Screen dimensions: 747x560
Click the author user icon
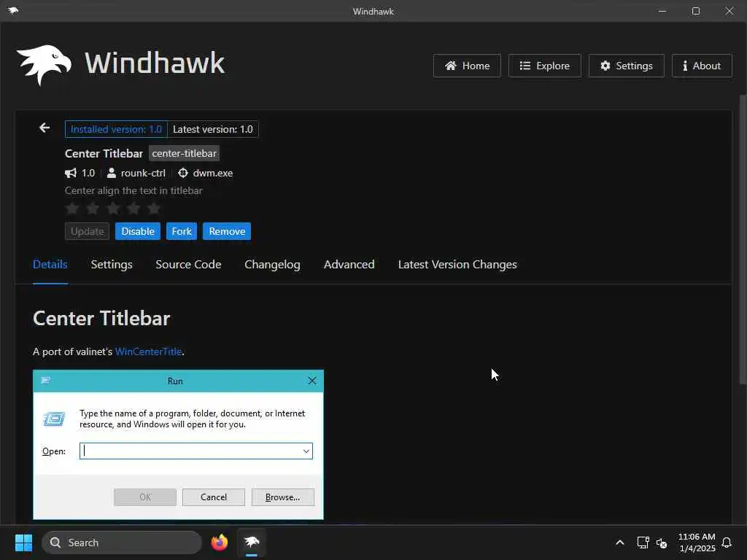[x=111, y=173]
